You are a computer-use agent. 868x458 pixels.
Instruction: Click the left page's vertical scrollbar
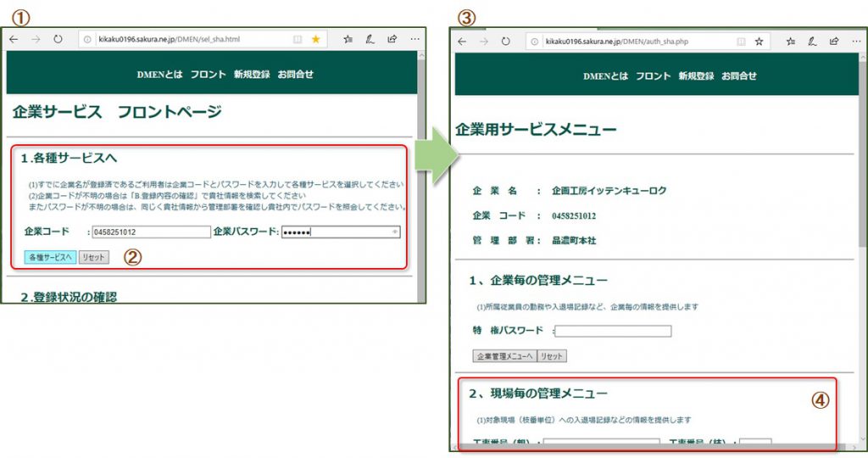point(422,176)
